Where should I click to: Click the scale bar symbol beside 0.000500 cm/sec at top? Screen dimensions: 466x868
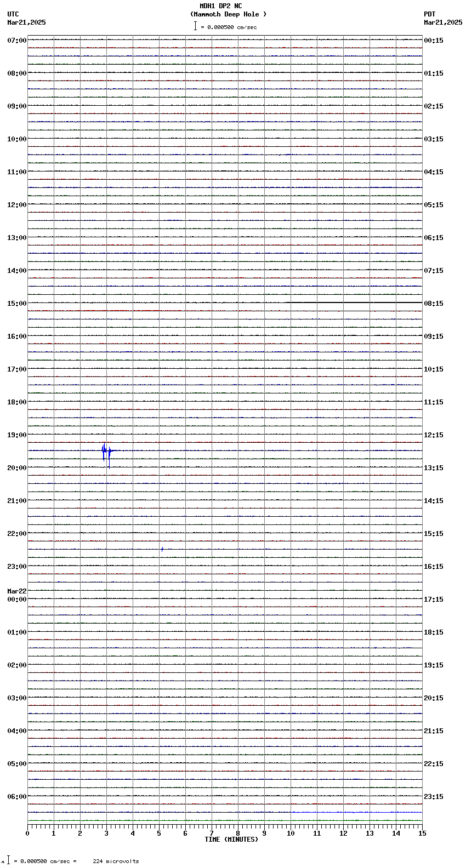coord(195,26)
